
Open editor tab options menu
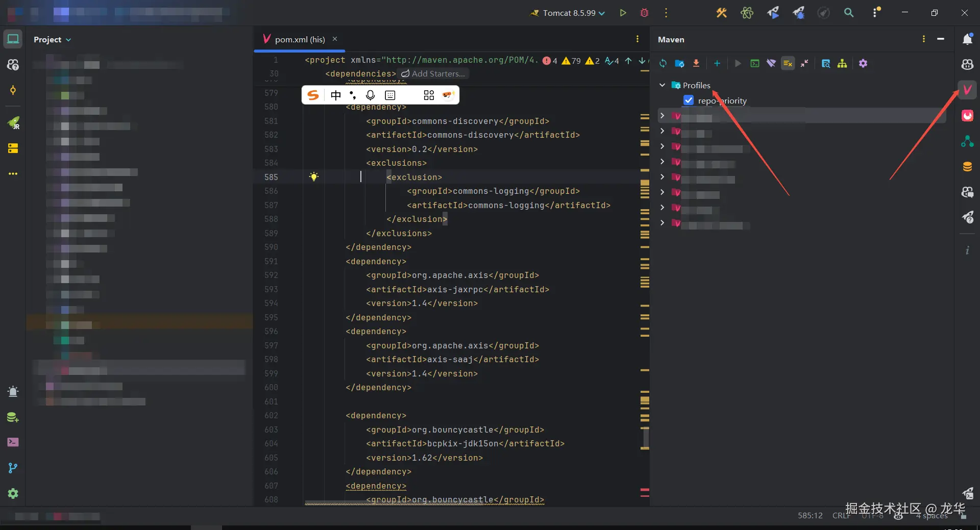pyautogui.click(x=638, y=39)
